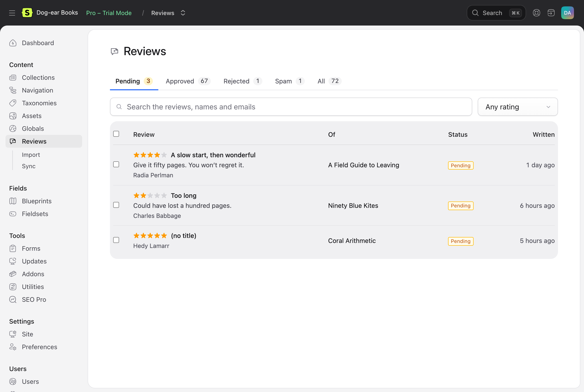Open the Spam tab
This screenshot has height=392, width=584.
click(289, 81)
